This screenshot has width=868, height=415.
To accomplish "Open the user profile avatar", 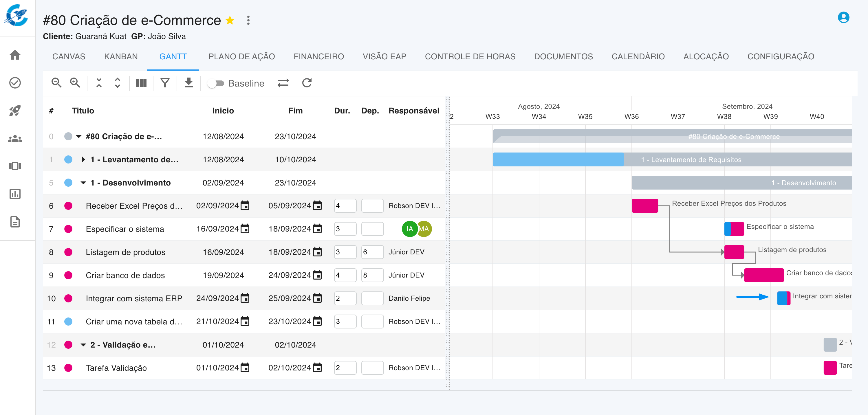I will click(843, 18).
